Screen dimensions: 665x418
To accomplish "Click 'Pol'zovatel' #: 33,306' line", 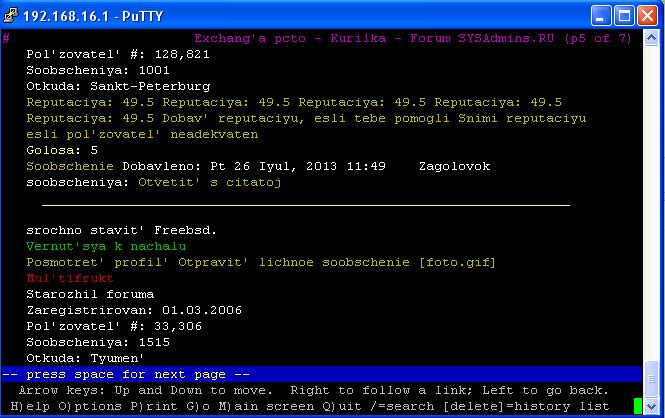I will 114,326.
